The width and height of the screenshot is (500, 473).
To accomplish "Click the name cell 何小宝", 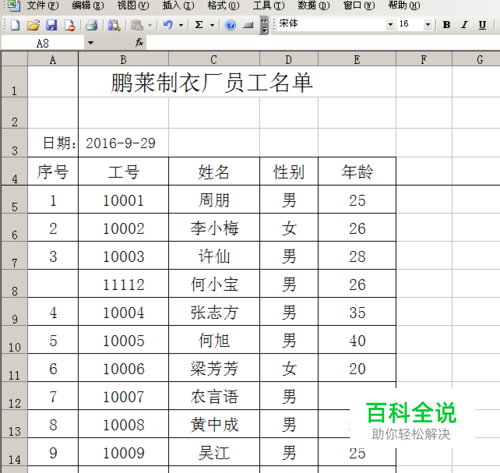I will pyautogui.click(x=214, y=284).
